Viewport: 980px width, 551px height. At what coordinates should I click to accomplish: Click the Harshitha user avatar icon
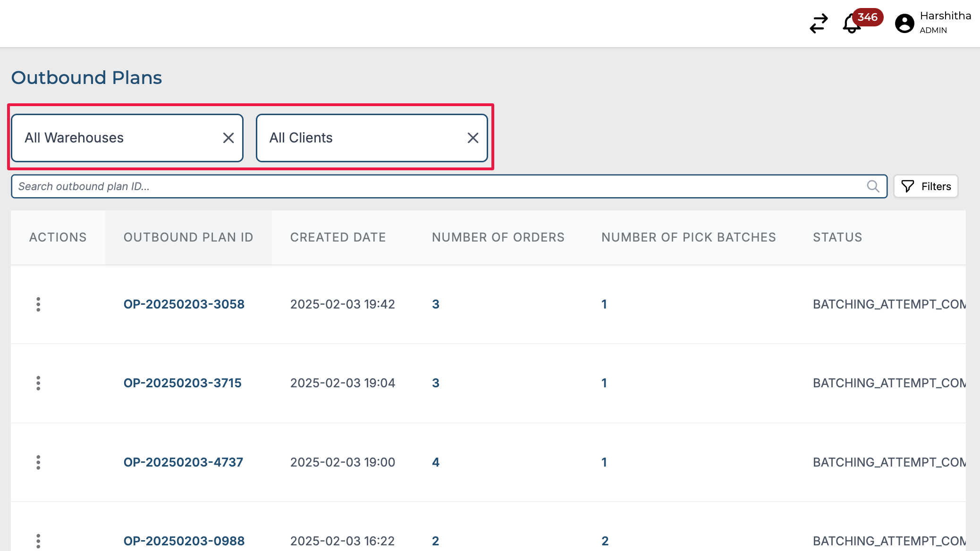coord(904,23)
